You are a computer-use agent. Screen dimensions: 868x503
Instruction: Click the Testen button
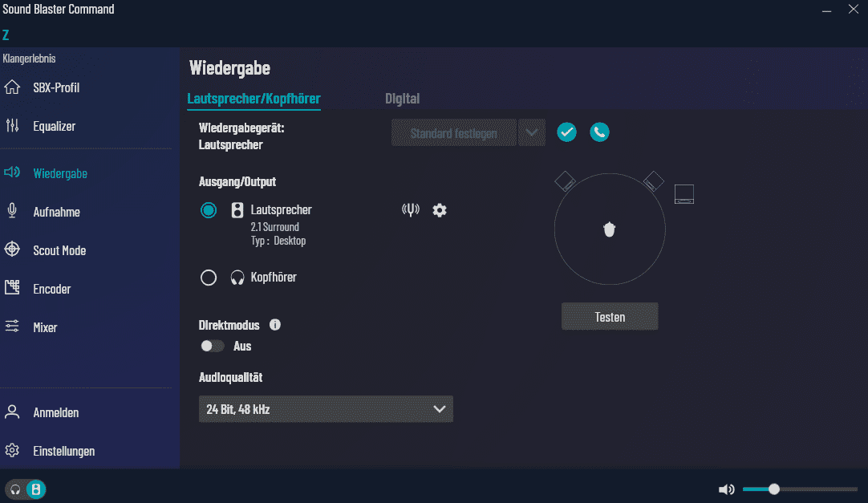pos(610,317)
